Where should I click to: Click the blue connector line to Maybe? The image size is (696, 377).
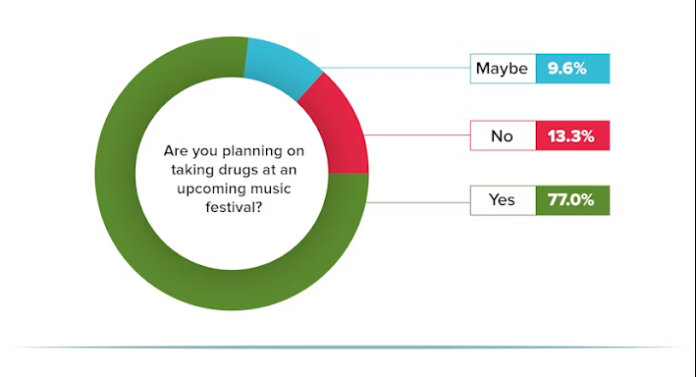[395, 68]
